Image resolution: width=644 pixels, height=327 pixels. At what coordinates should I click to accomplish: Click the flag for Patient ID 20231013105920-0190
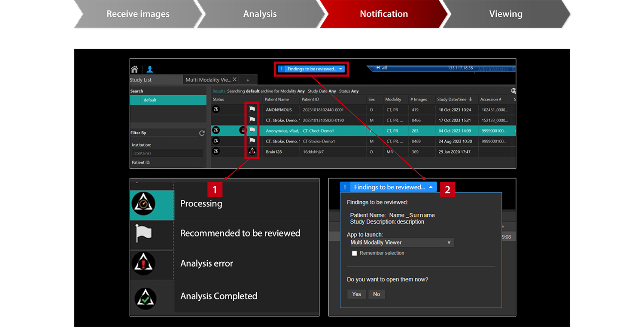tap(252, 120)
